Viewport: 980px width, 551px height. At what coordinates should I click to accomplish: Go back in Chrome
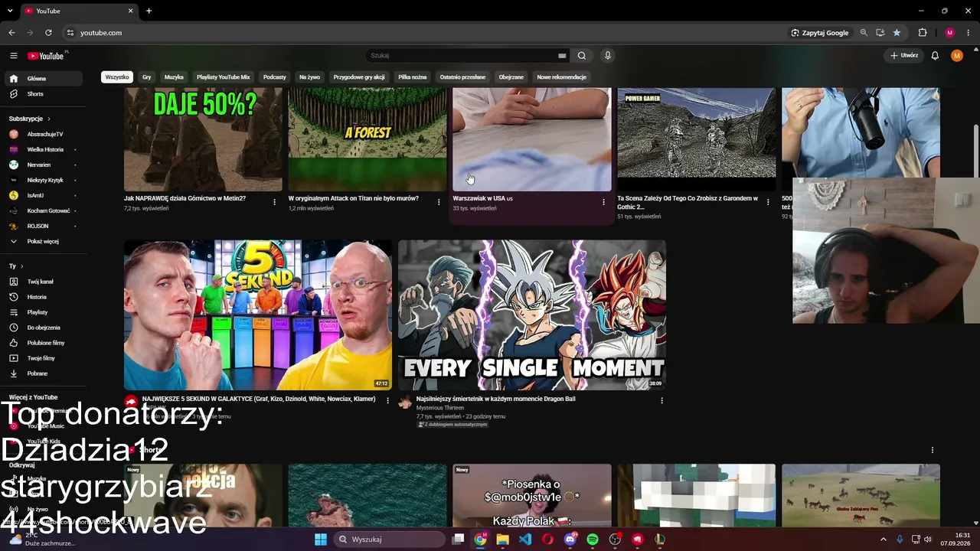pos(11,33)
